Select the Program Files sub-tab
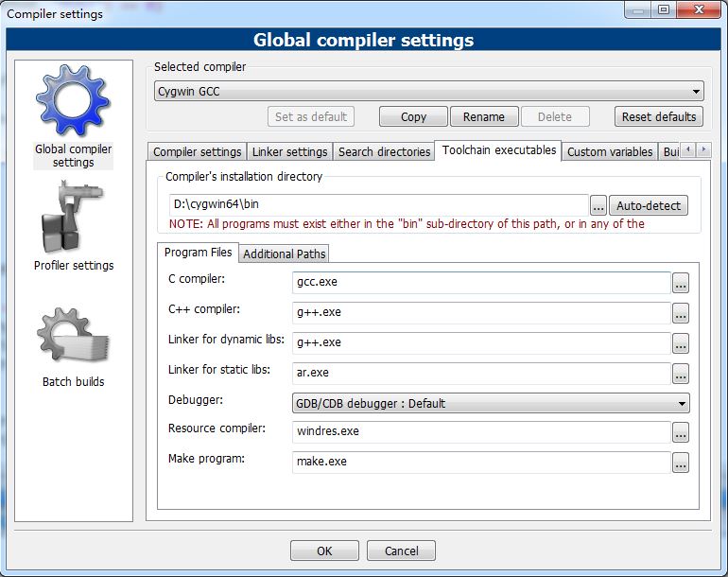 (x=198, y=253)
